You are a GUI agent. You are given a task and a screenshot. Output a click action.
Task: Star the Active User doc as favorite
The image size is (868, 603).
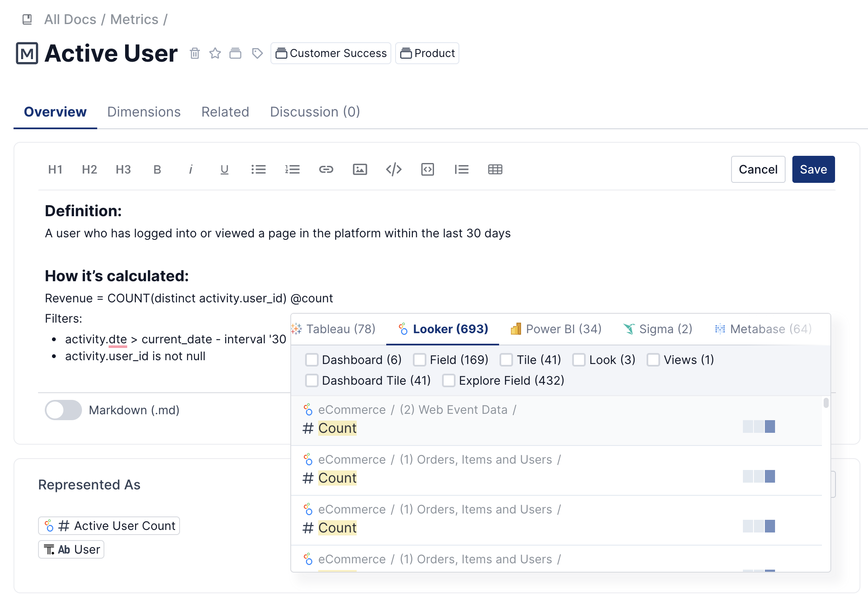tap(215, 53)
